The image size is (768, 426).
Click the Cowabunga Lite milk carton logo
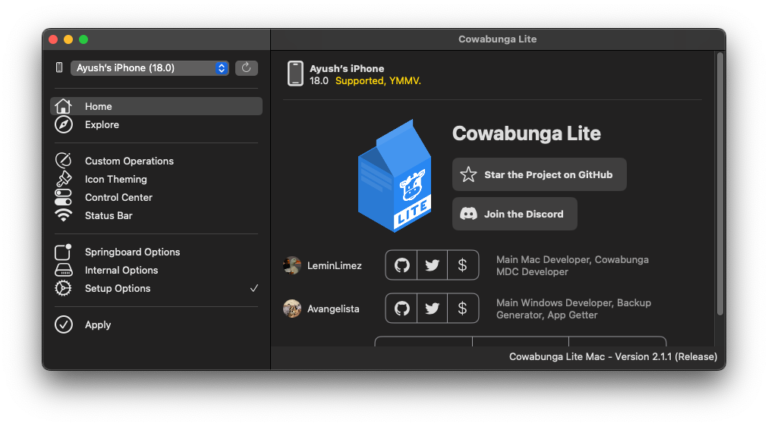(x=395, y=177)
